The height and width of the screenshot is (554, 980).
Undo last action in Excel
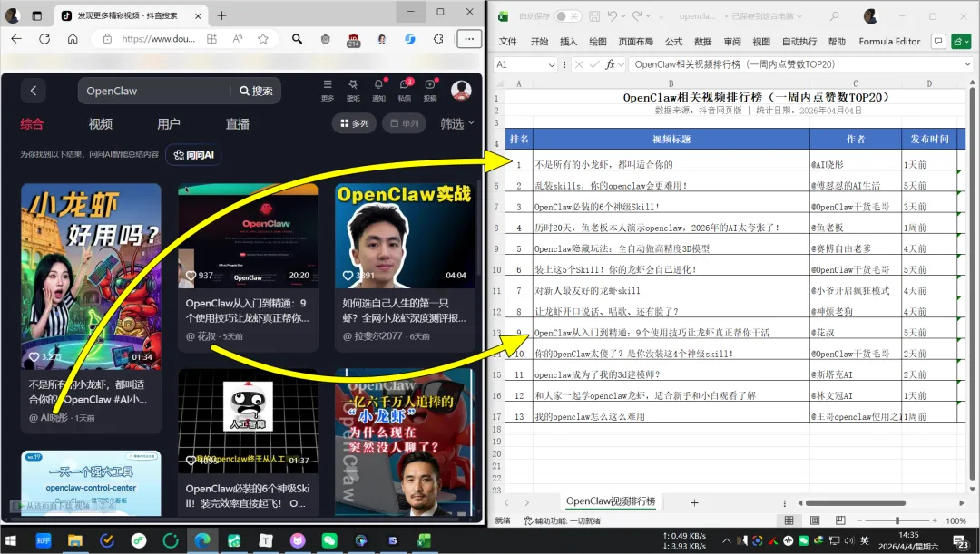tap(612, 16)
